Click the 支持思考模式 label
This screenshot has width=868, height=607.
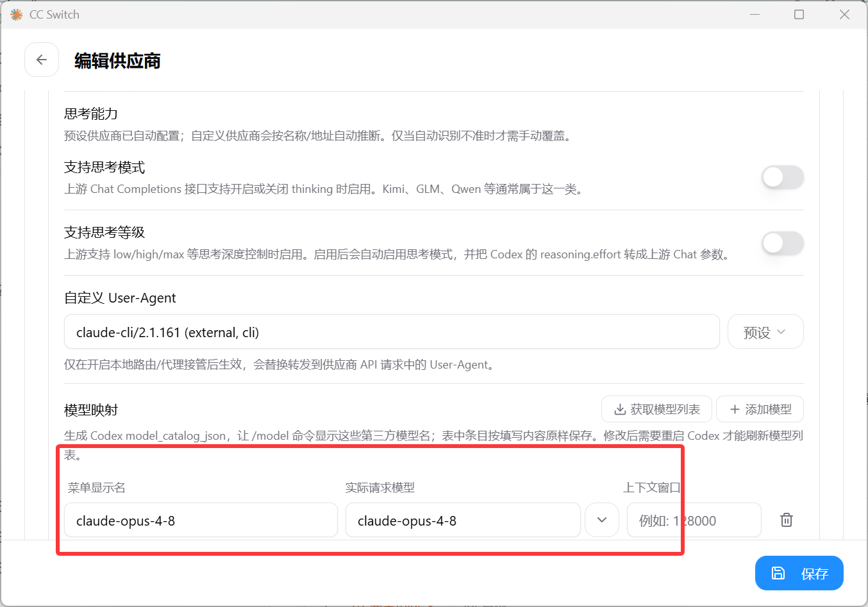pos(104,167)
